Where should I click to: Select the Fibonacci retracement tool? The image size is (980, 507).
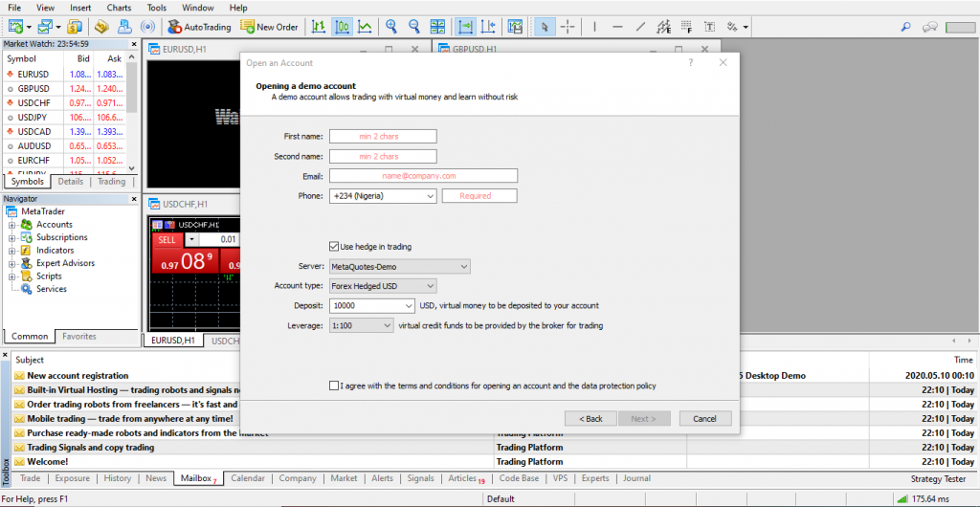tap(687, 27)
